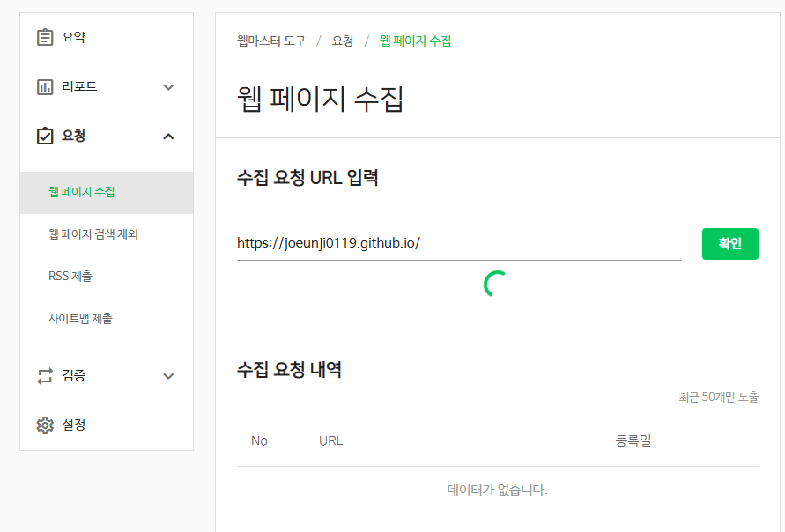Open the 설정 menu label
This screenshot has width=785, height=532.
tap(74, 425)
